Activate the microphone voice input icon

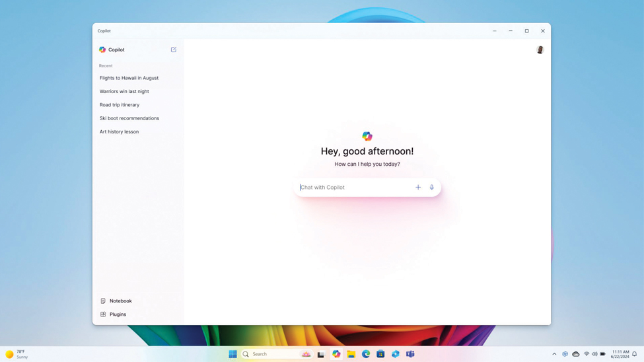(432, 188)
